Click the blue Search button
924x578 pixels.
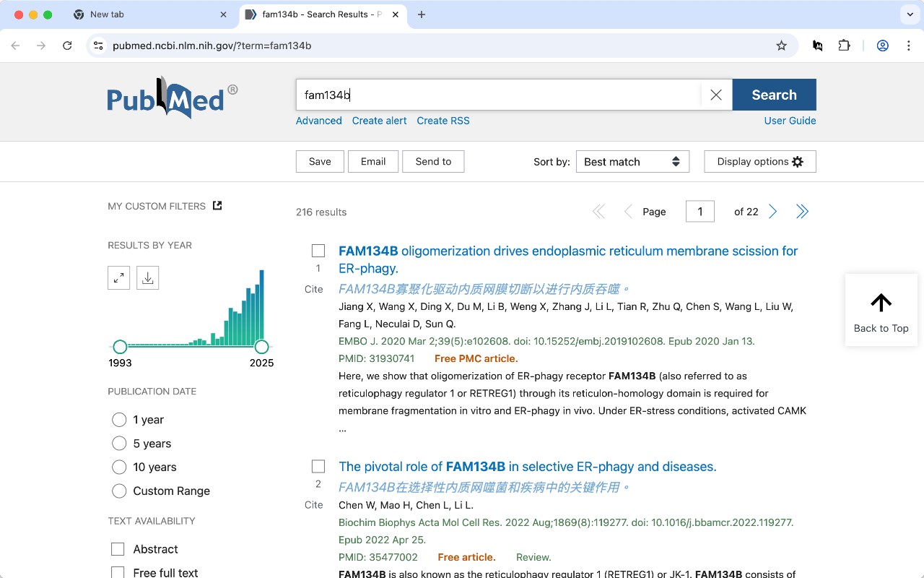tap(774, 95)
